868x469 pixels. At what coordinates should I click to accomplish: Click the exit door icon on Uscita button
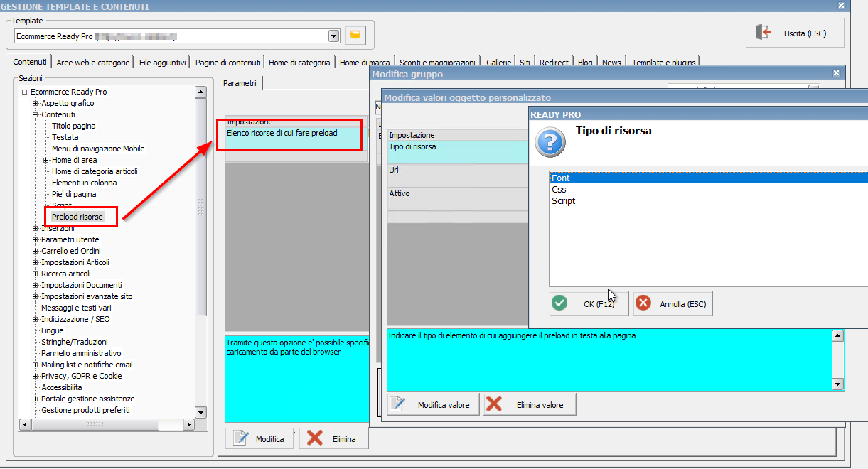point(763,33)
